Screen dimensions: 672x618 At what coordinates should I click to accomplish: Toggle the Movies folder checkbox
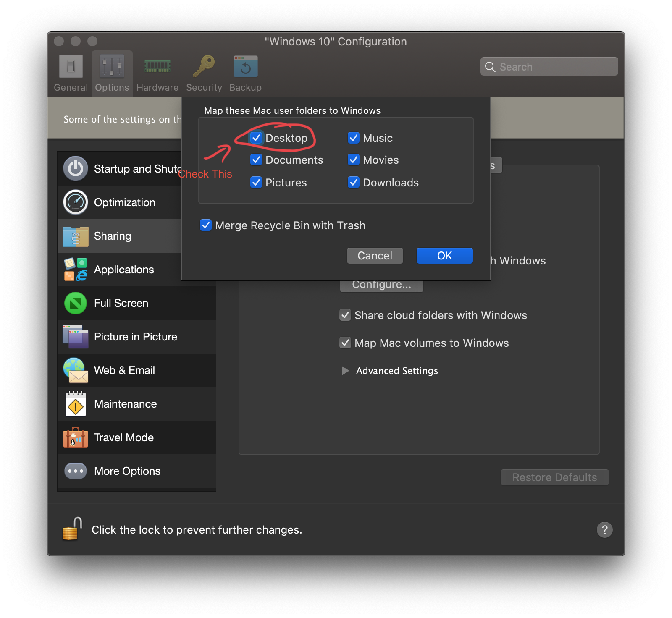pos(354,160)
